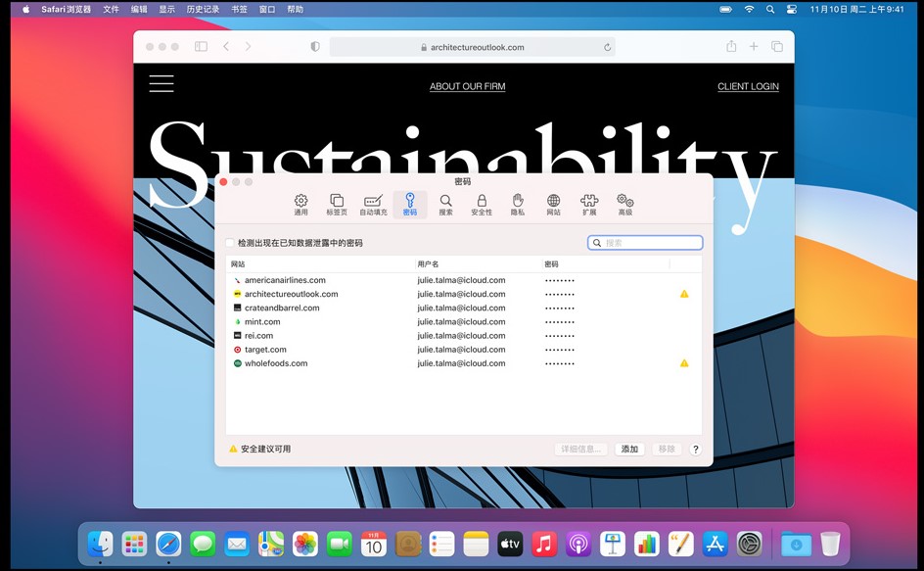Screen dimensions: 924x571
Task: Go back with Safari back arrow
Action: [226, 47]
